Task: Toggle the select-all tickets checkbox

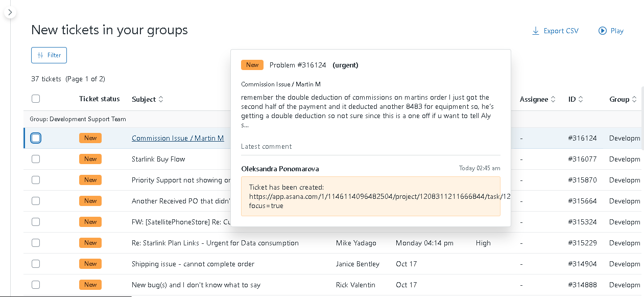Action: [x=36, y=99]
